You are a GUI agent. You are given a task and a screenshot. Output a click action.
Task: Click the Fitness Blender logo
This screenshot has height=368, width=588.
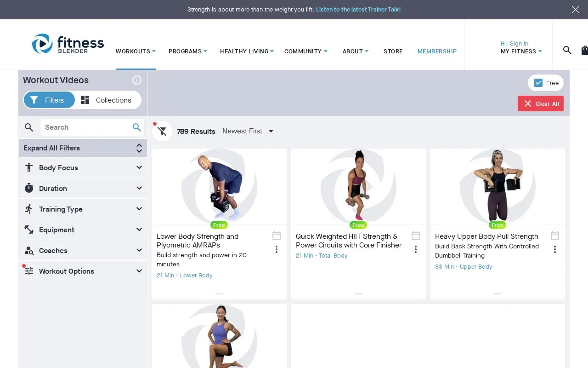click(68, 44)
